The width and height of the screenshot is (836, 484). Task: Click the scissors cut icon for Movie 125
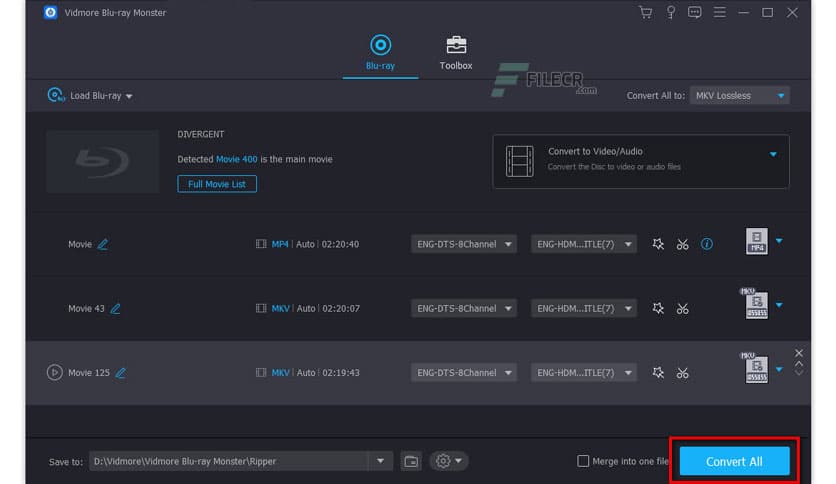(x=682, y=373)
